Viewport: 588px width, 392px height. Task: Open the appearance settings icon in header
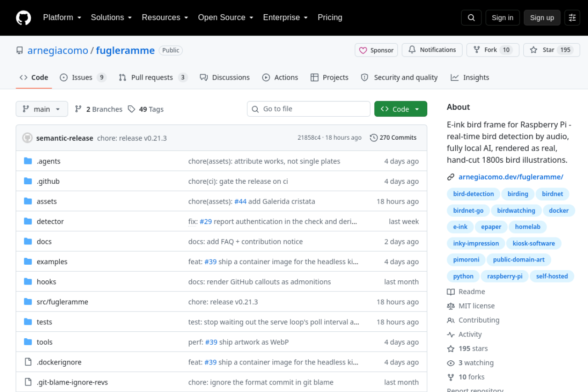572,17
